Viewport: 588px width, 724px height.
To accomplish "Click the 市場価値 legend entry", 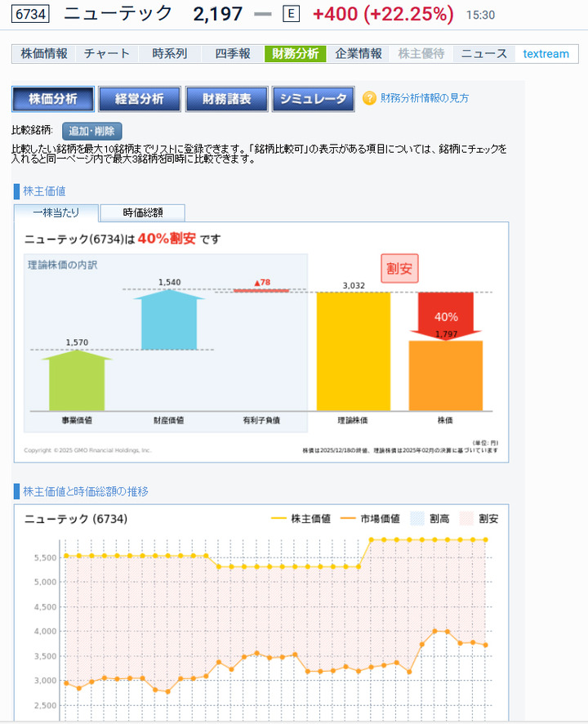I will (x=370, y=519).
